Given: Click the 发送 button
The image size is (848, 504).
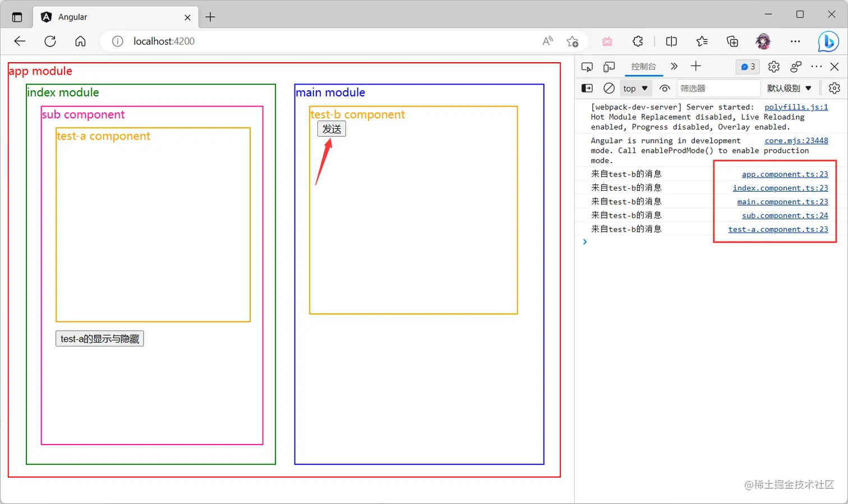Looking at the screenshot, I should point(331,129).
